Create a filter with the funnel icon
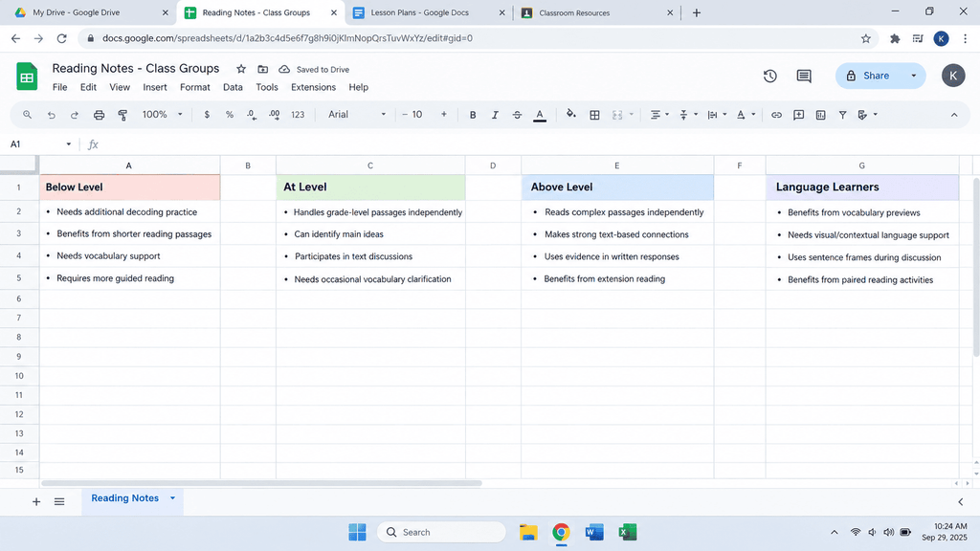The image size is (980, 551). point(842,115)
